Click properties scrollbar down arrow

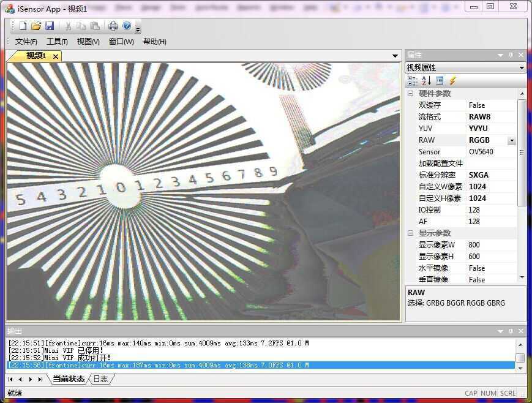(x=522, y=277)
